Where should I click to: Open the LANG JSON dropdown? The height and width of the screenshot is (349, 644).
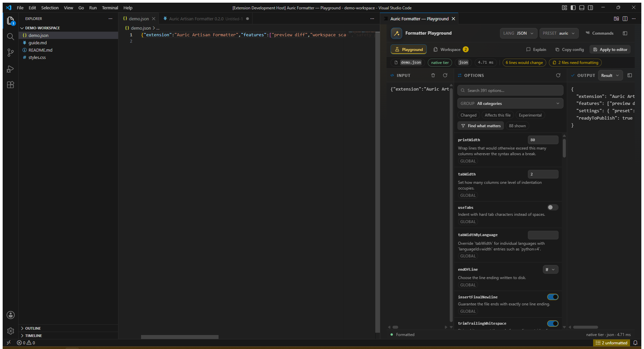pyautogui.click(x=518, y=33)
